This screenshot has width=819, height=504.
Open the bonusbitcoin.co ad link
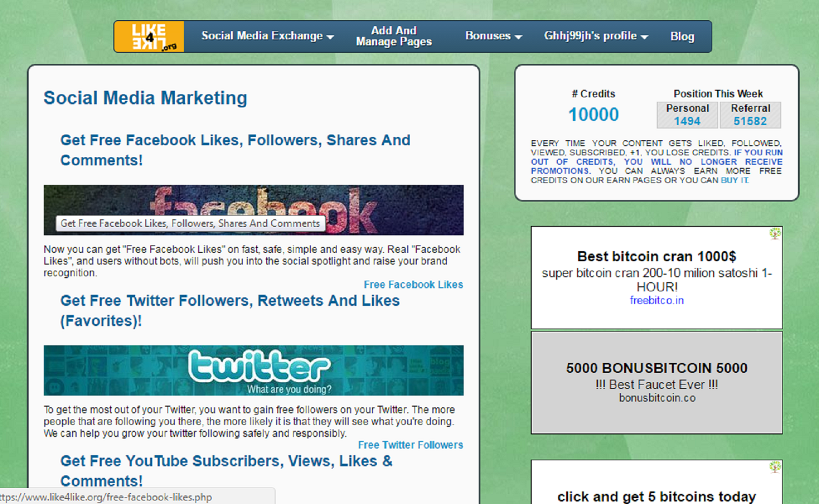tap(657, 398)
